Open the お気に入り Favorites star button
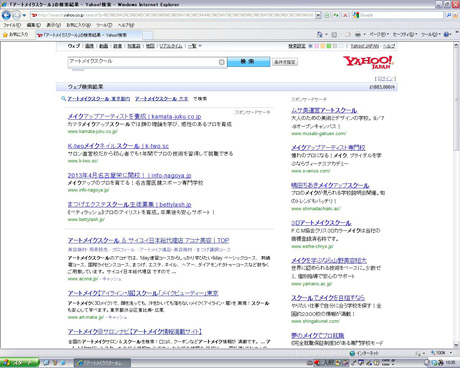Image resolution: width=460 pixels, height=368 pixels. tap(15, 34)
